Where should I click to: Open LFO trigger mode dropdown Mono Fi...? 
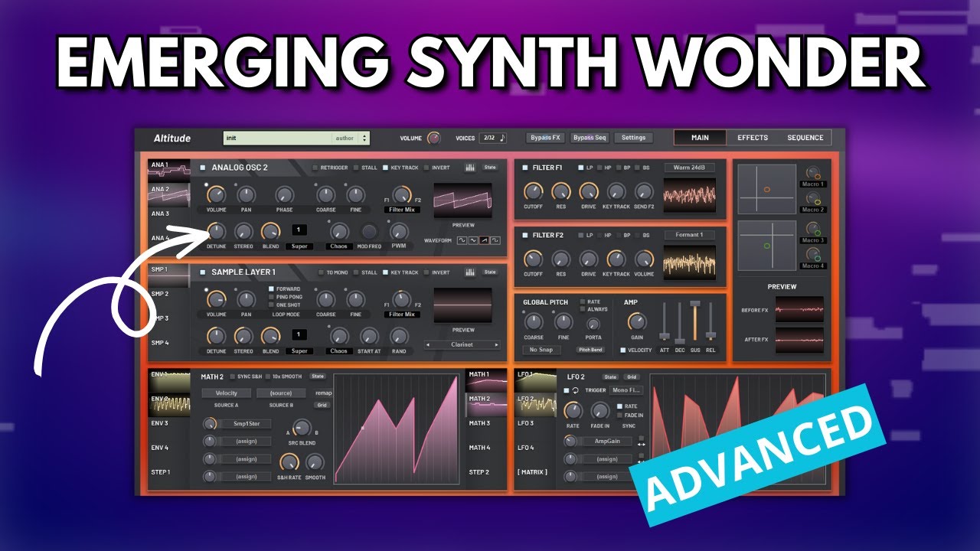(626, 390)
